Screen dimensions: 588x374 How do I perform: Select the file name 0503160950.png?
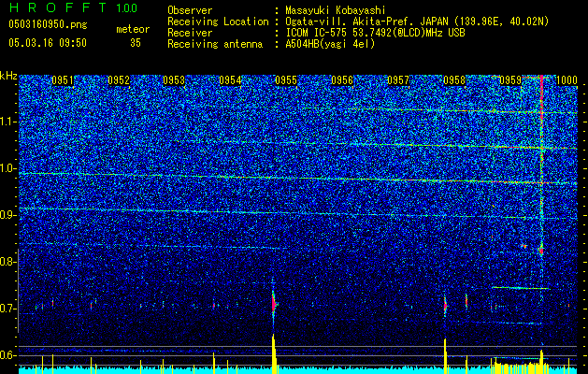coord(48,25)
